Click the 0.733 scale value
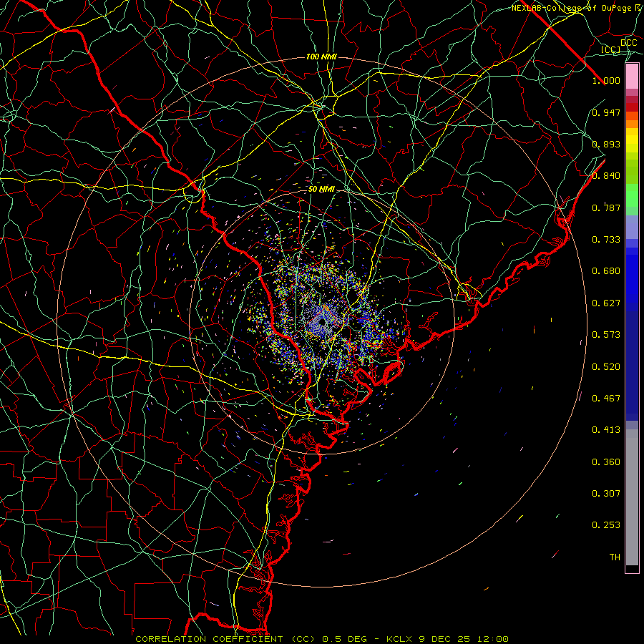Screen dimensions: 644x644 [x=606, y=240]
